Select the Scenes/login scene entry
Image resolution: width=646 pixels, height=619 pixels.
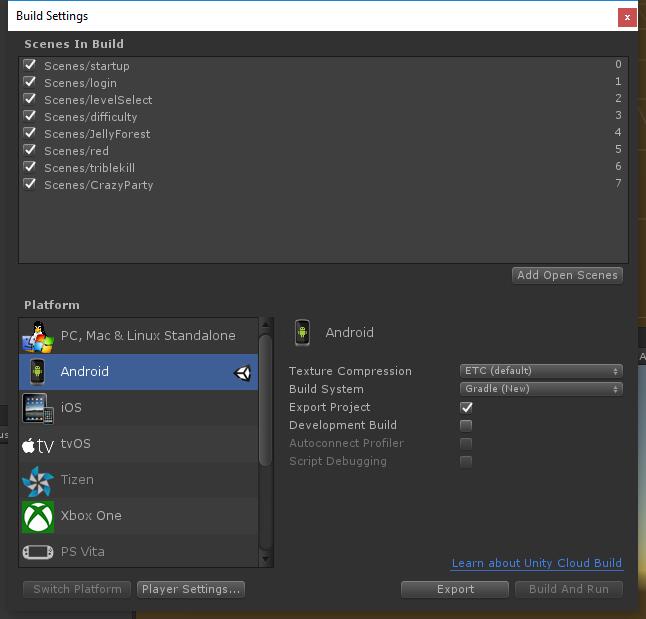[x=323, y=83]
